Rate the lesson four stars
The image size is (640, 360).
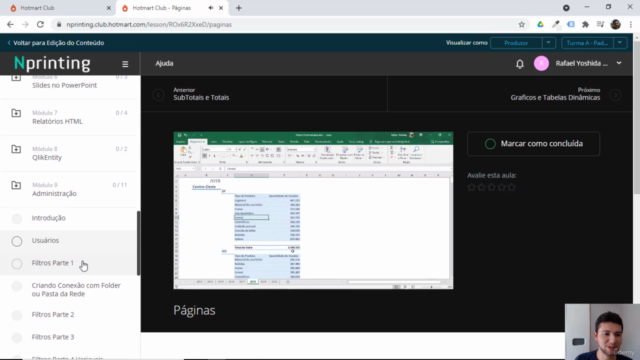point(502,187)
